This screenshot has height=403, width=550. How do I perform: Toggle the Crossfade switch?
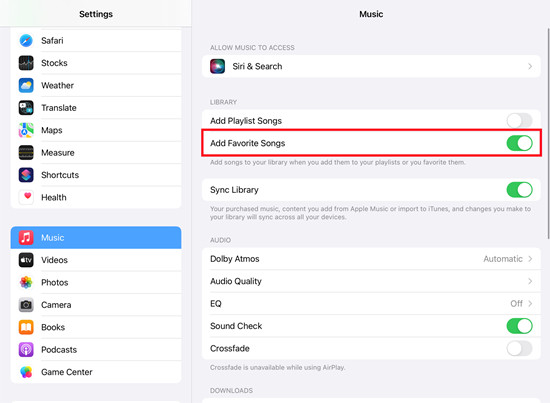[519, 348]
